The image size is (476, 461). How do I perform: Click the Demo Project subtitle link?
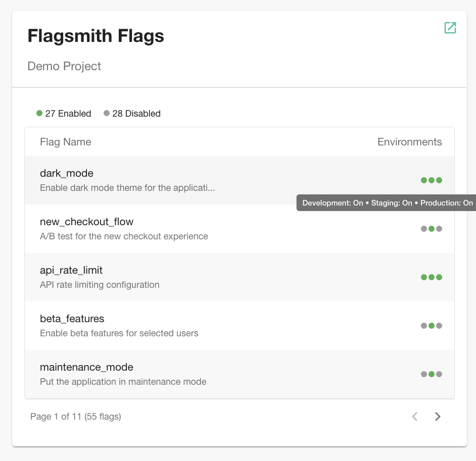pyautogui.click(x=64, y=66)
